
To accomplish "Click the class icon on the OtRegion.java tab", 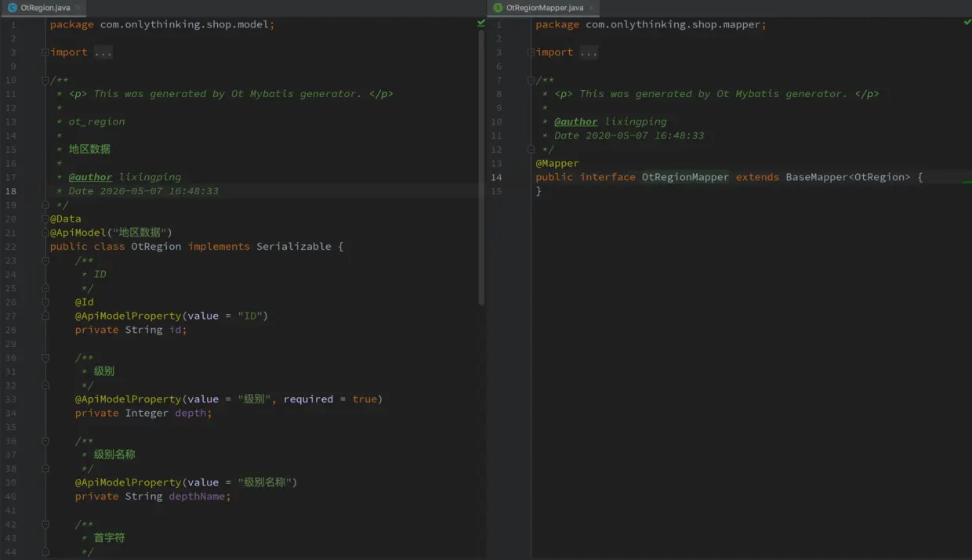I will pyautogui.click(x=12, y=8).
